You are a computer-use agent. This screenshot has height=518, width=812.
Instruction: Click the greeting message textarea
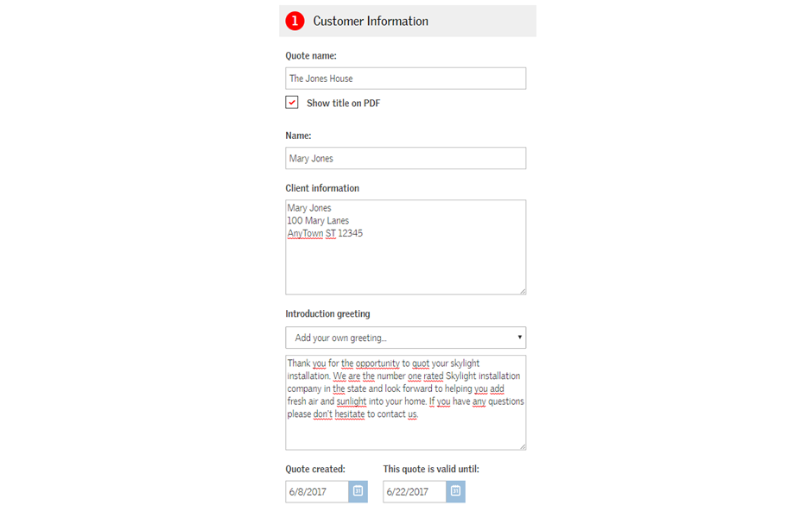pos(405,402)
